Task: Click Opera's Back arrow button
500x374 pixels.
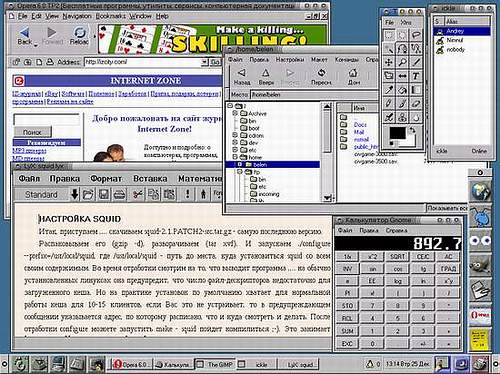Action: tap(24, 36)
